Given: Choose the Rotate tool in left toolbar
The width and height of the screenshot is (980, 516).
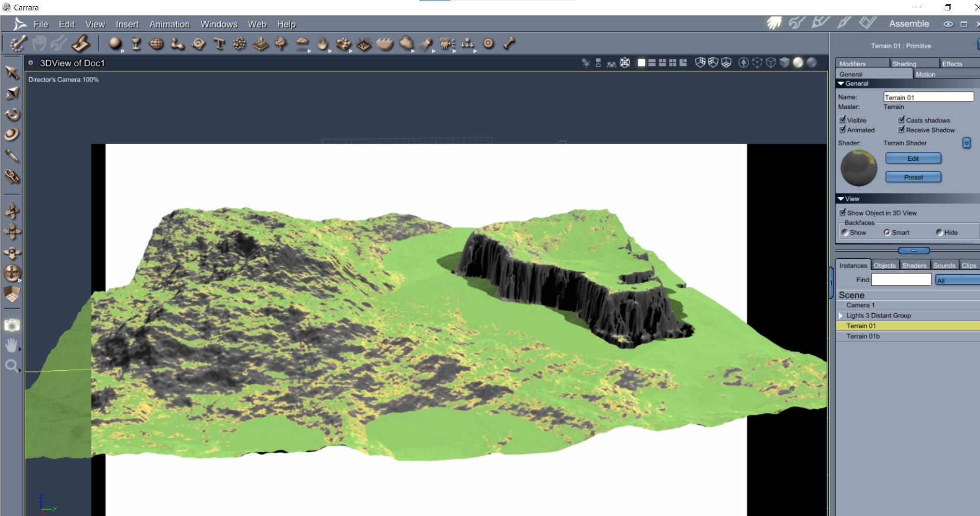Looking at the screenshot, I should (x=12, y=114).
